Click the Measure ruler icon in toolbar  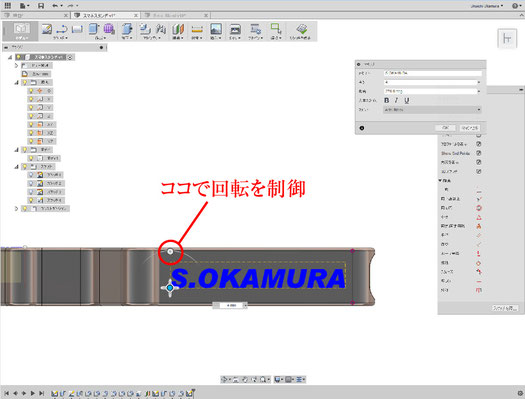[x=197, y=29]
